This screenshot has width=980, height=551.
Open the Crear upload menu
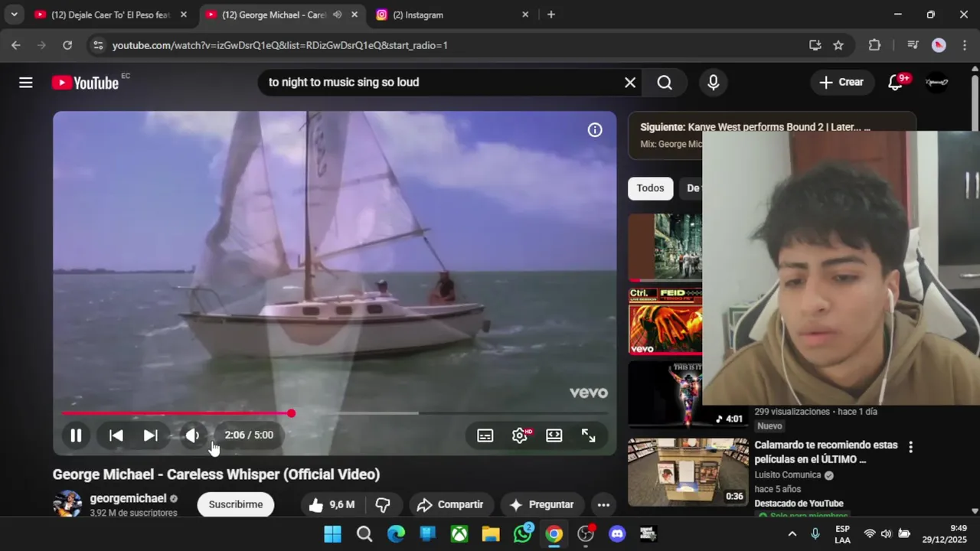[x=841, y=83]
